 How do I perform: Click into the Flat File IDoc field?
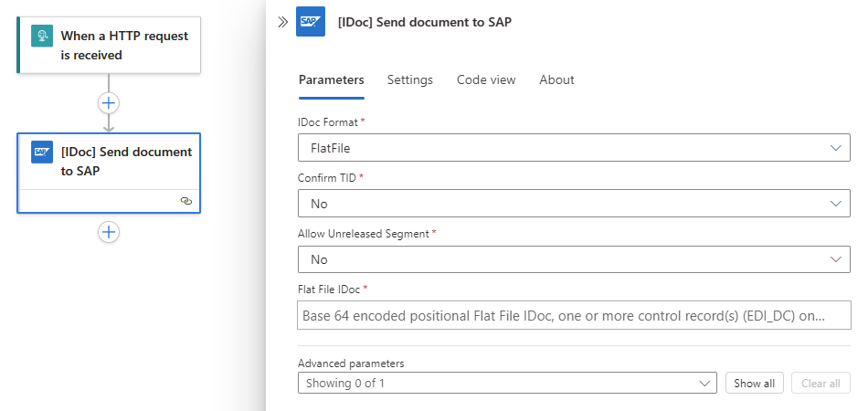coord(574,316)
